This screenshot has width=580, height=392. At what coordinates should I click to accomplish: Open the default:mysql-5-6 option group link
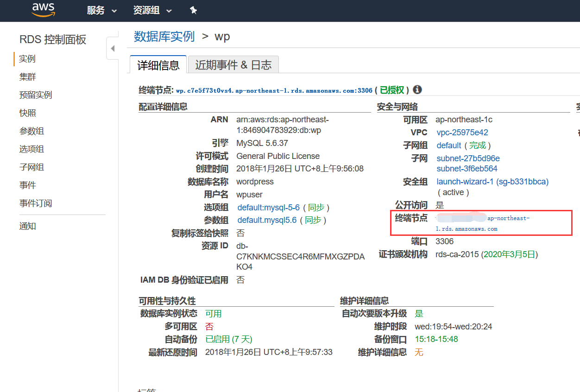(x=269, y=208)
